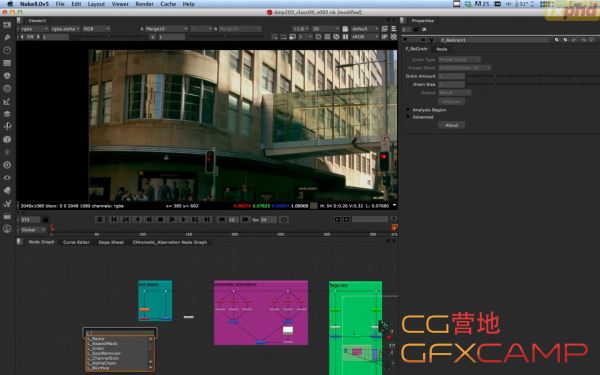Click the viewer lock frame-range icon
This screenshot has height=375, width=600.
coord(46,220)
